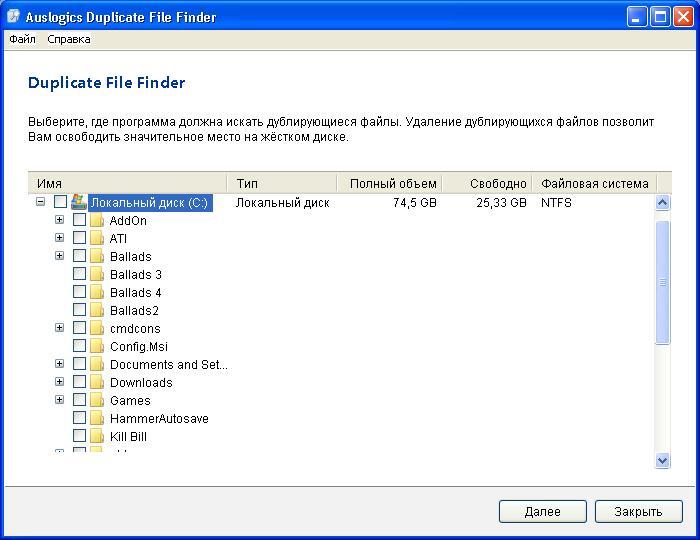Expand the Downloads folder node
The width and height of the screenshot is (700, 540).
pos(59,382)
